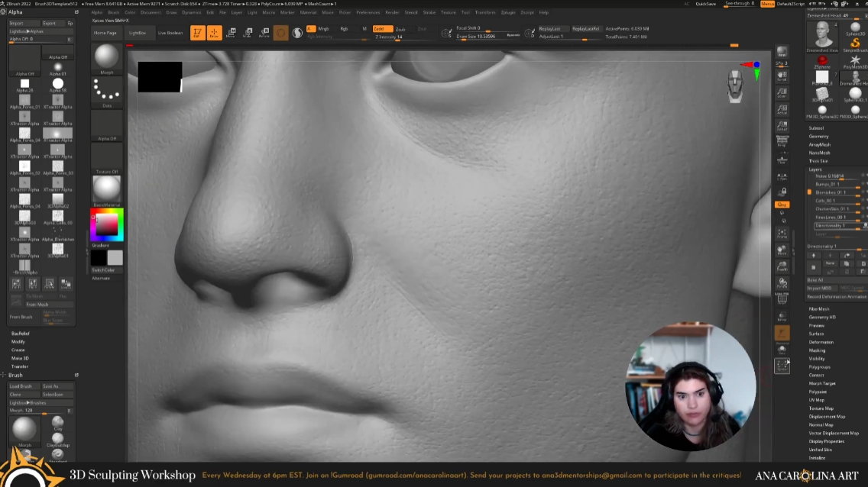
Task: Select the Scale transform icon
Action: (x=248, y=33)
